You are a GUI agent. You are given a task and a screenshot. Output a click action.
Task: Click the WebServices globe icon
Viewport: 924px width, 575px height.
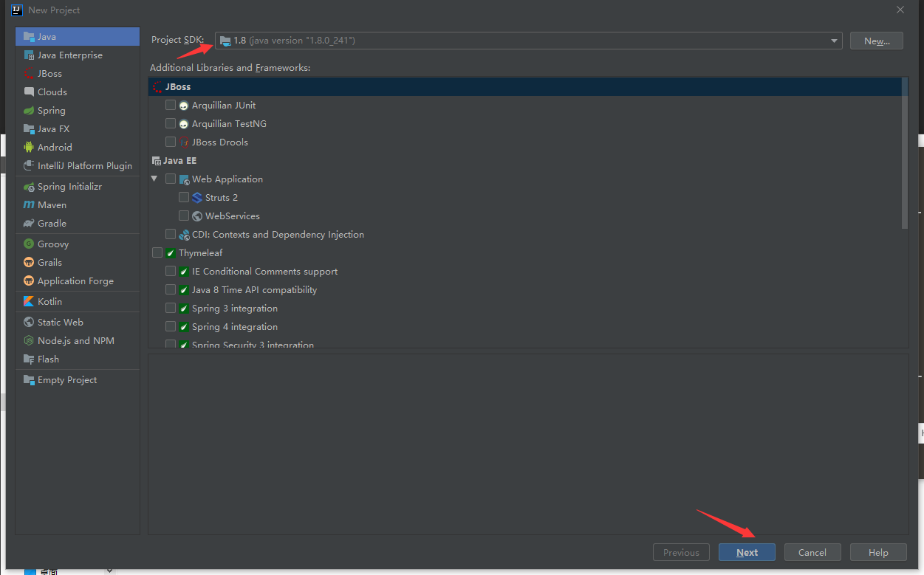tap(197, 216)
